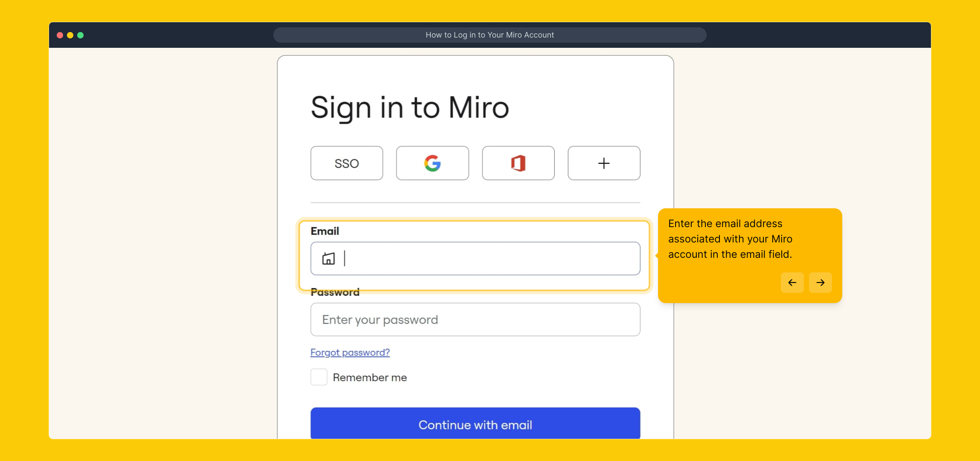Image resolution: width=980 pixels, height=461 pixels.
Task: Focus the Email input field
Action: click(x=490, y=259)
